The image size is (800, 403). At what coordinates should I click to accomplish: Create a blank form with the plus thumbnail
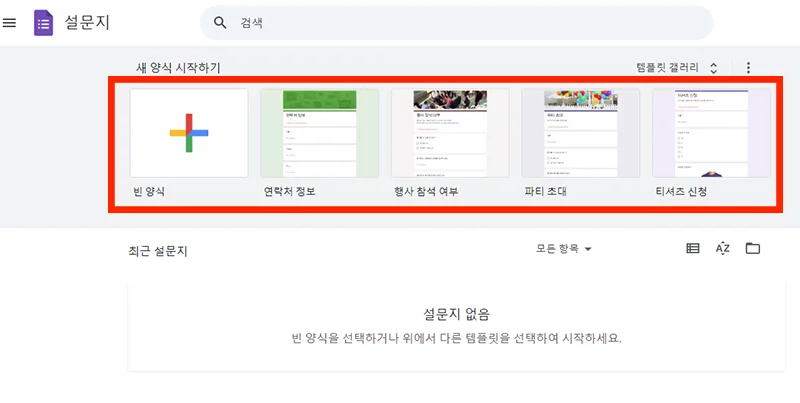tap(189, 133)
